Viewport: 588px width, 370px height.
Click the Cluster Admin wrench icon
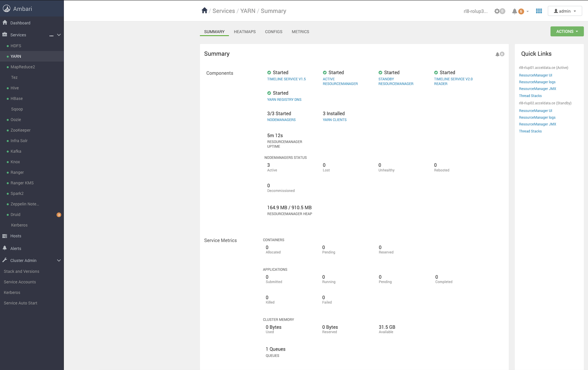5,260
